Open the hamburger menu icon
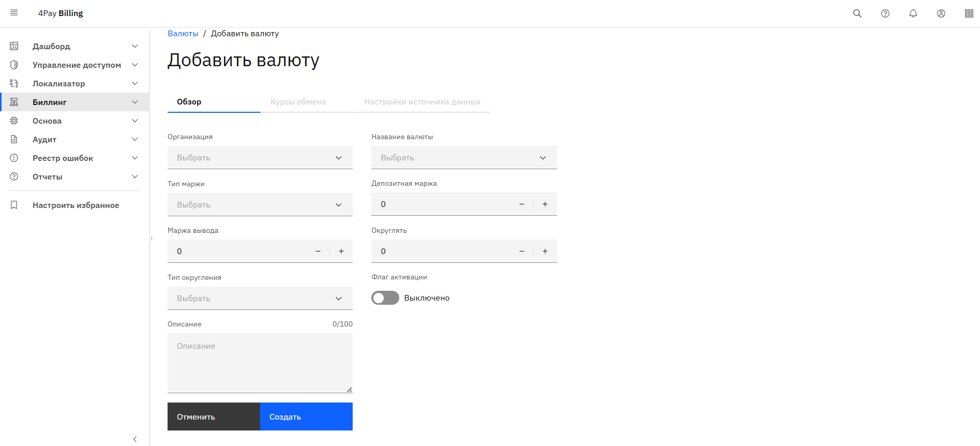This screenshot has width=980, height=446. coord(14,13)
